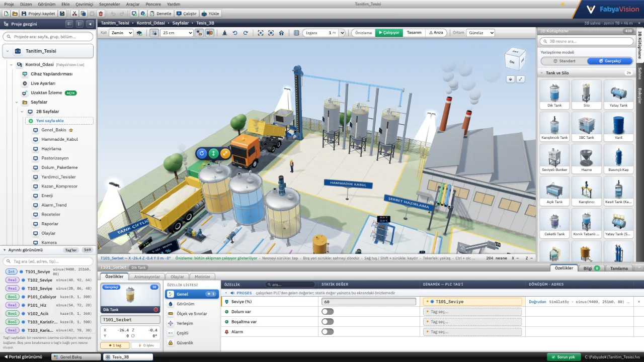Select the Silo library item

click(586, 94)
